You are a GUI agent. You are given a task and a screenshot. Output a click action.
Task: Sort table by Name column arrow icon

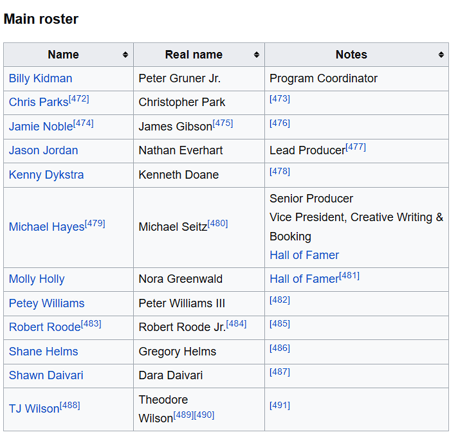125,55
